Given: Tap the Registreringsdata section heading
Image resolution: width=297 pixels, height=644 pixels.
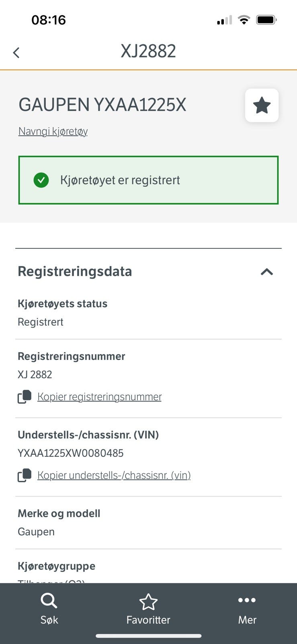Looking at the screenshot, I should pyautogui.click(x=75, y=271).
